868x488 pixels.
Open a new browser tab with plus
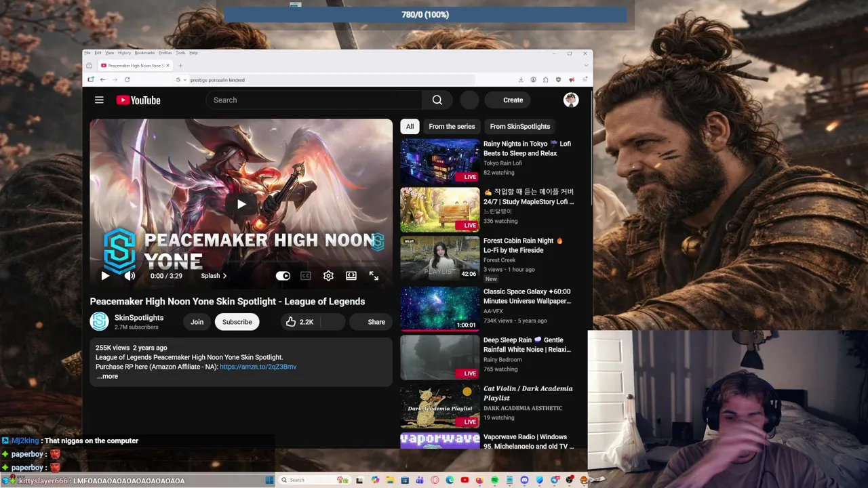coord(180,66)
